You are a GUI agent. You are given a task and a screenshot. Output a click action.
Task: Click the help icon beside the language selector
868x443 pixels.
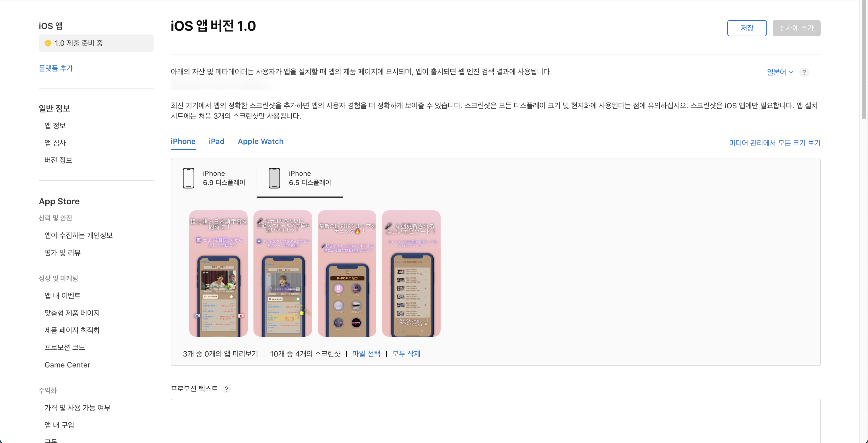804,72
